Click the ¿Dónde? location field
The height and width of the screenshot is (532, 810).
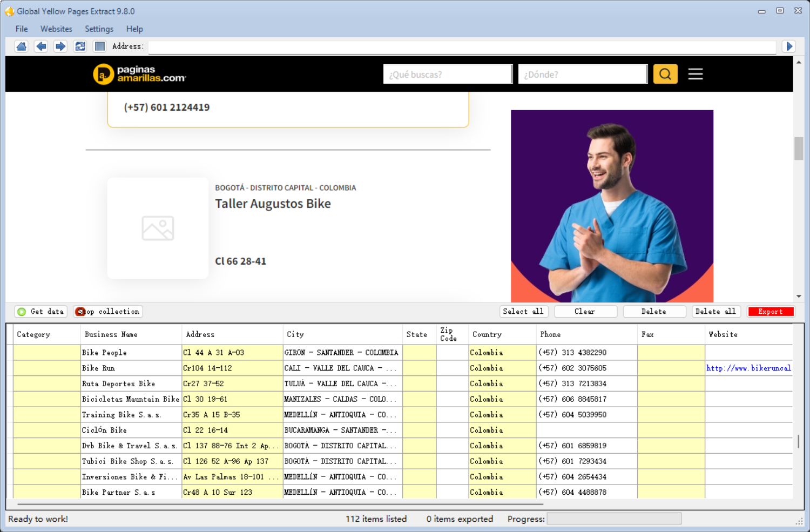pos(582,75)
